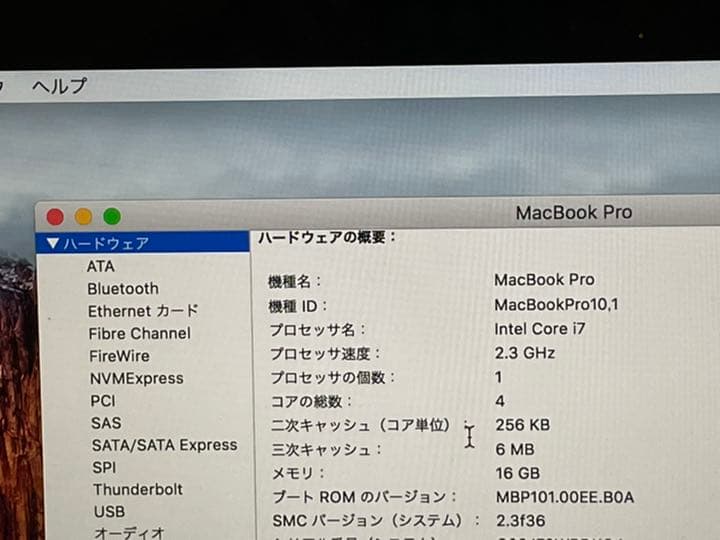The image size is (720, 540).
Task: Click the 2.3 GHz processor speed value
Action: (x=525, y=353)
